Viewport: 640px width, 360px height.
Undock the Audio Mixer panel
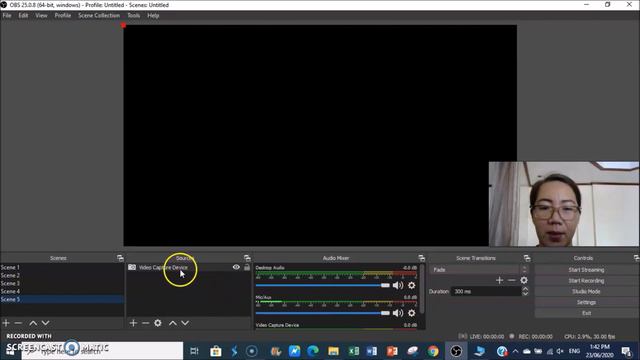pos(422,258)
